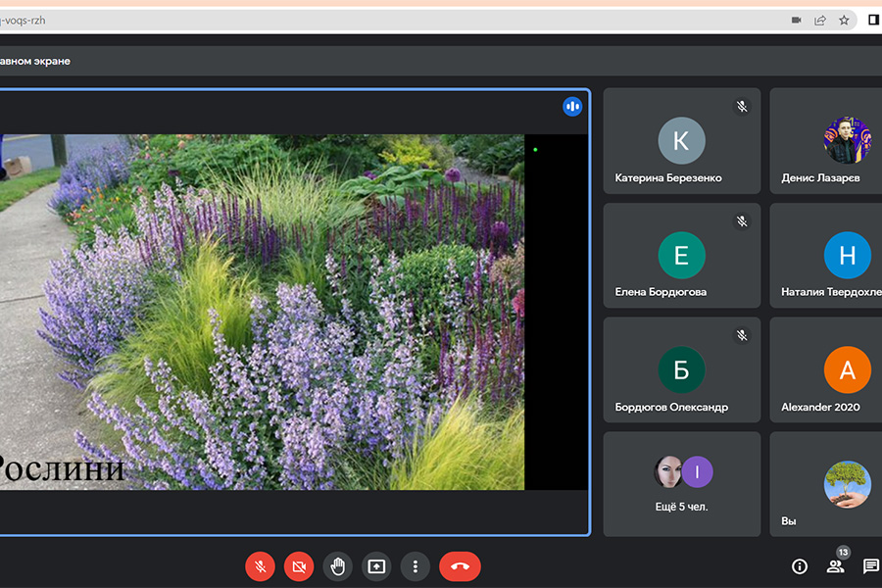Screen dimensions: 882x588
Task: Leave the call with the red hang-up button
Action: pos(460,565)
